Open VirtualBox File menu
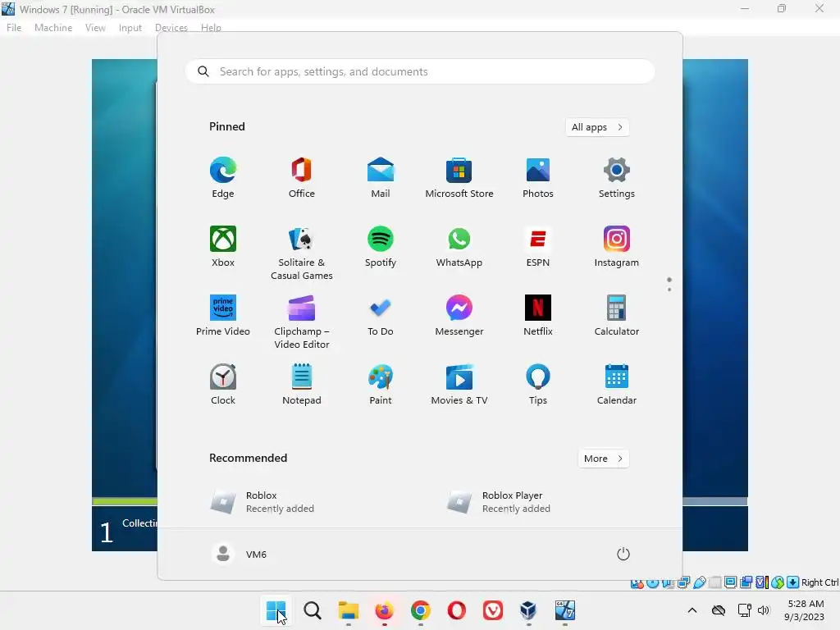 pyautogui.click(x=14, y=28)
